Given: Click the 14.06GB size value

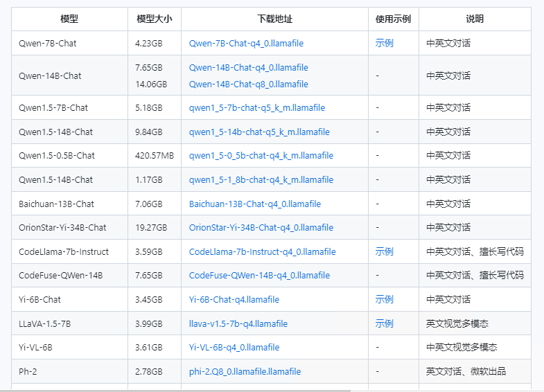Looking at the screenshot, I should (151, 84).
